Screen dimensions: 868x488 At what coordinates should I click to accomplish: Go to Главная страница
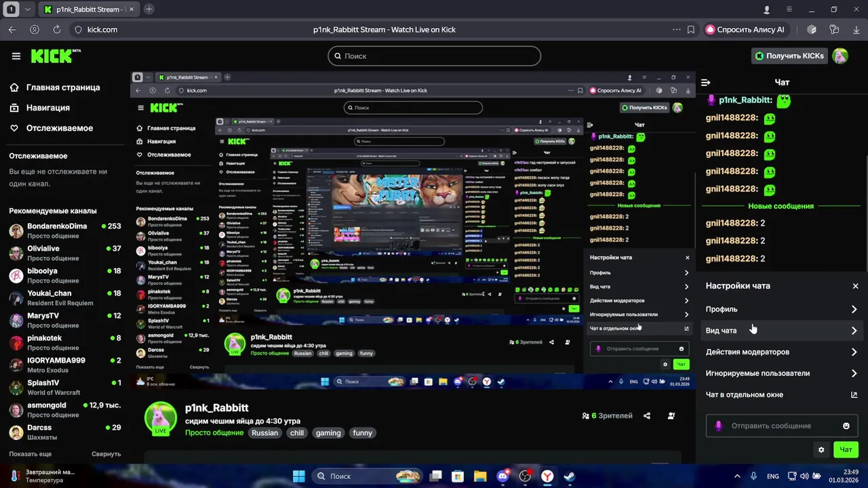pos(55,87)
